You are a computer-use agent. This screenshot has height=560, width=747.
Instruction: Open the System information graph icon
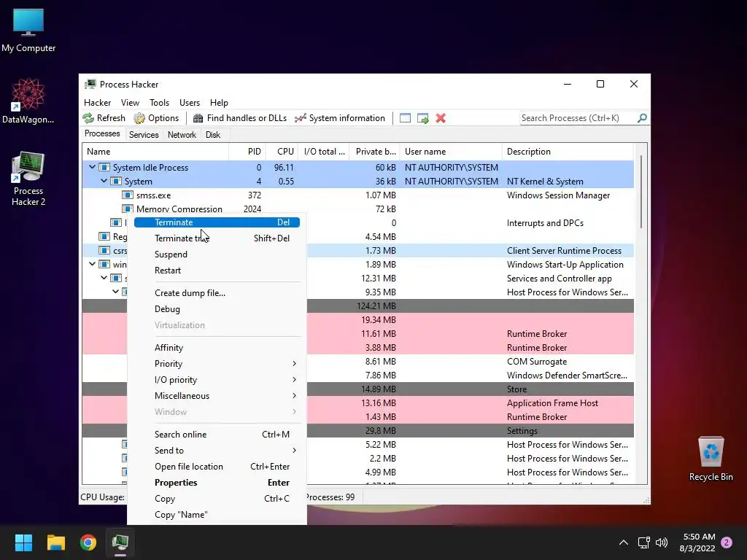click(300, 118)
